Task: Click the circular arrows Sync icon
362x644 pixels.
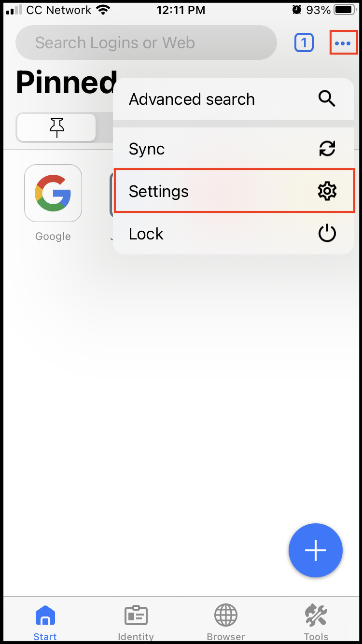Action: pos(327,149)
